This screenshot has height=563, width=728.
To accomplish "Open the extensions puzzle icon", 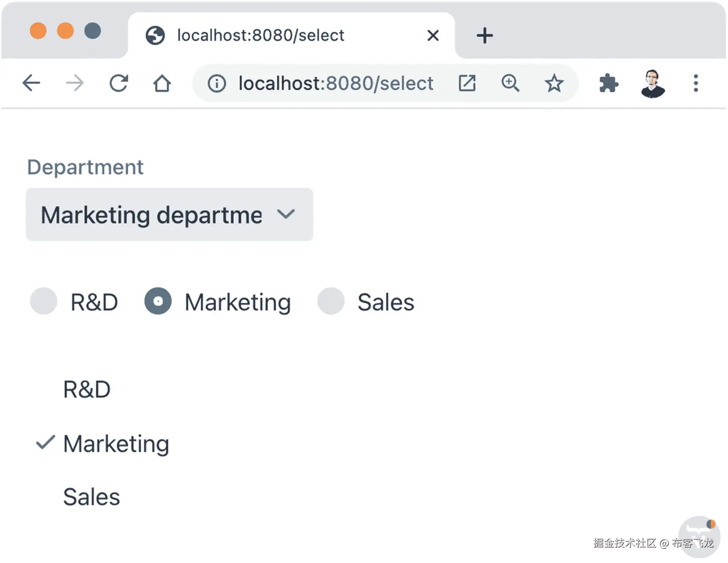I will [x=609, y=83].
